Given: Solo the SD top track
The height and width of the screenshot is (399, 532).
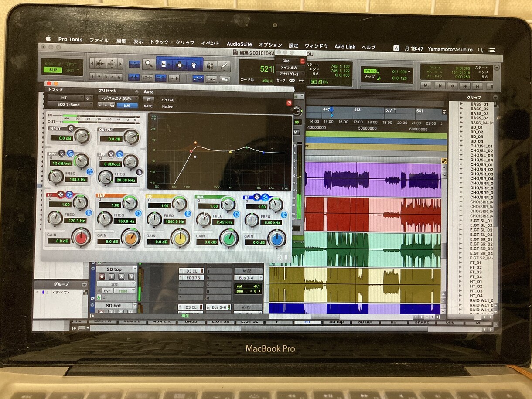Looking at the screenshot, I should [x=122, y=276].
